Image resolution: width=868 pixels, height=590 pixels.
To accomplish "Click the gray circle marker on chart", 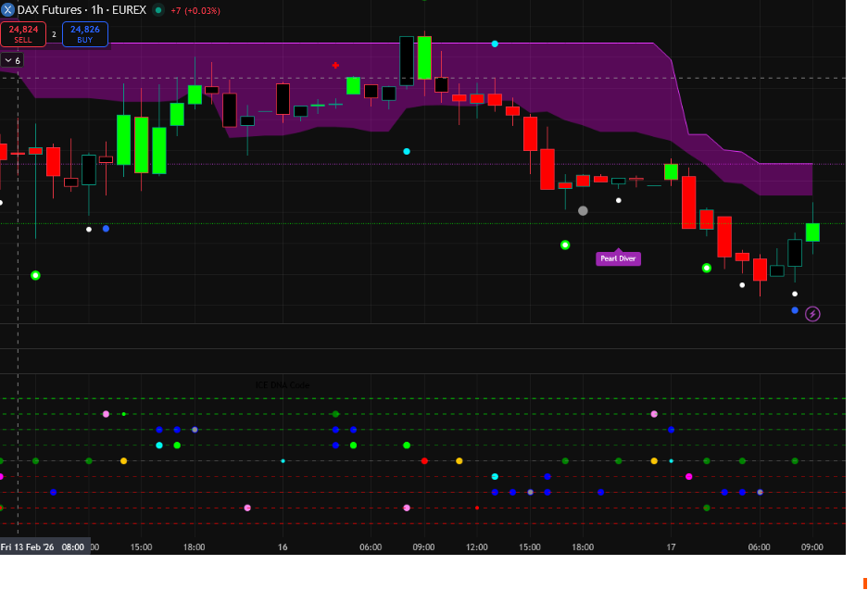I will pos(583,210).
